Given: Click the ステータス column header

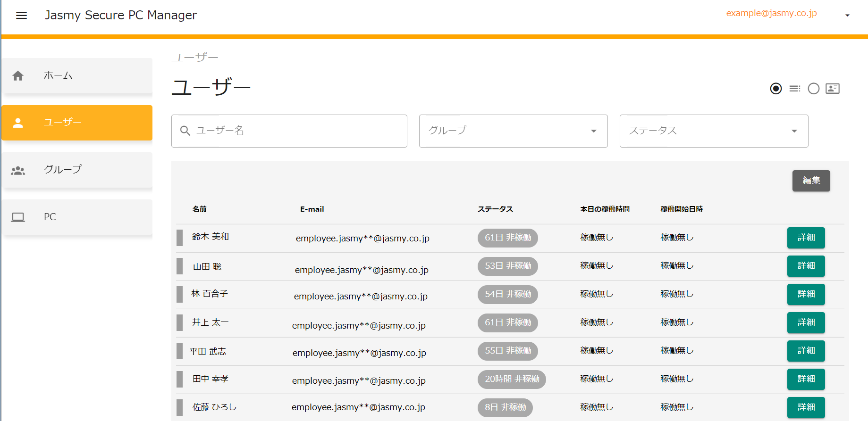Looking at the screenshot, I should coord(495,209).
